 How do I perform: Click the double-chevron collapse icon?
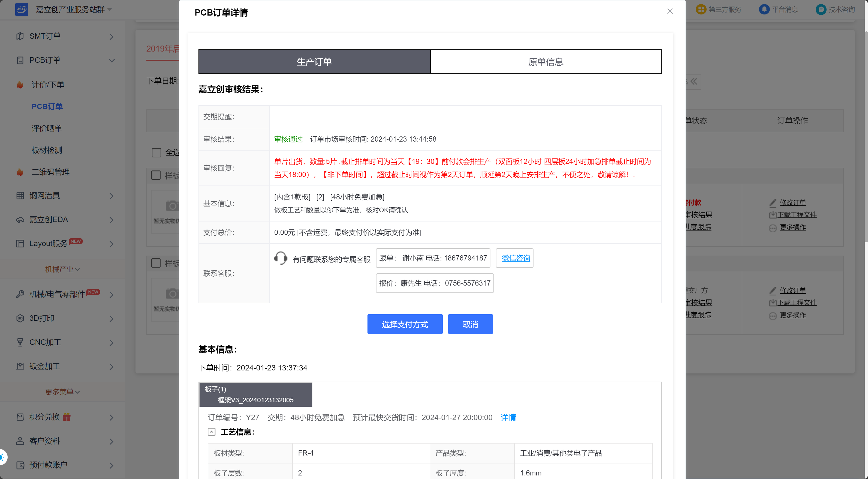(694, 82)
